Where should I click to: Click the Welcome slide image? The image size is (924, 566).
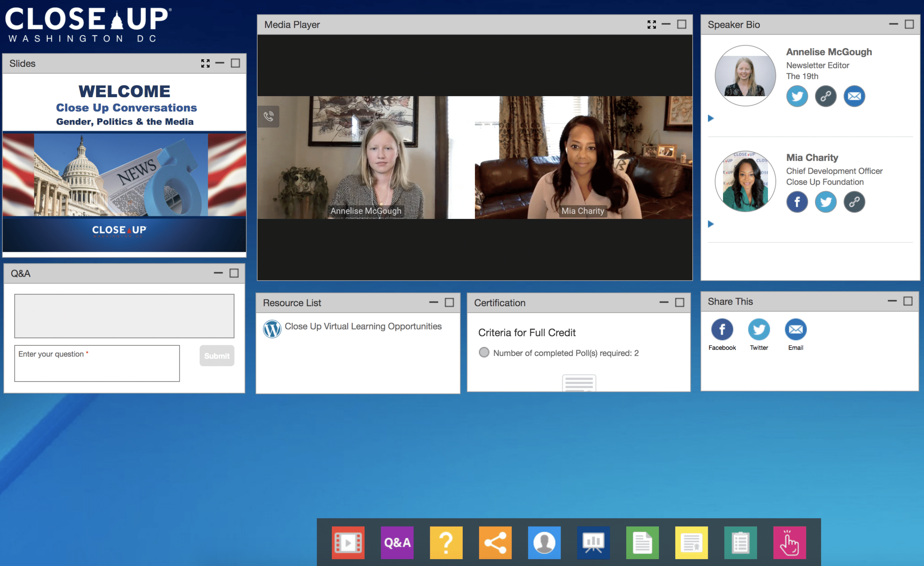coord(124,163)
